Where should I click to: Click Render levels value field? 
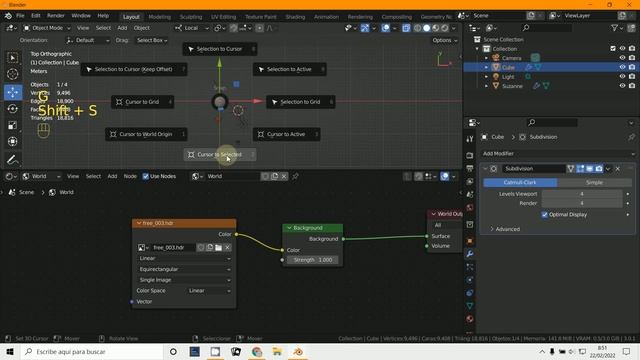(582, 203)
